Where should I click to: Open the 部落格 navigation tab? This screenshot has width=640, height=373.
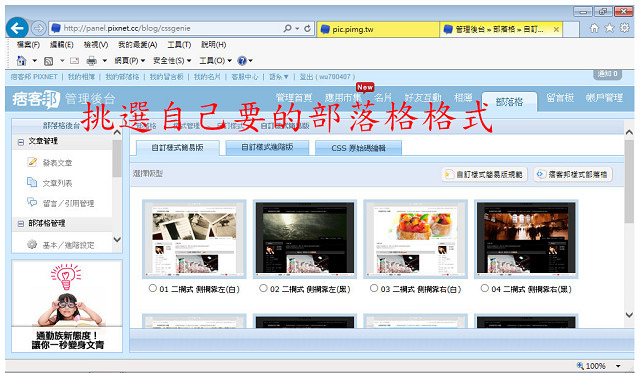[x=509, y=102]
